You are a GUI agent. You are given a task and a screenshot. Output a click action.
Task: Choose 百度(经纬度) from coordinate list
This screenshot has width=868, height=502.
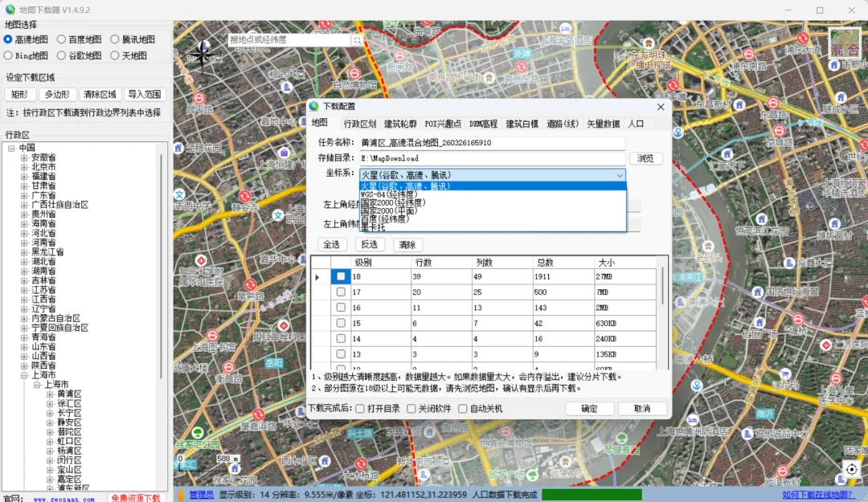point(493,218)
